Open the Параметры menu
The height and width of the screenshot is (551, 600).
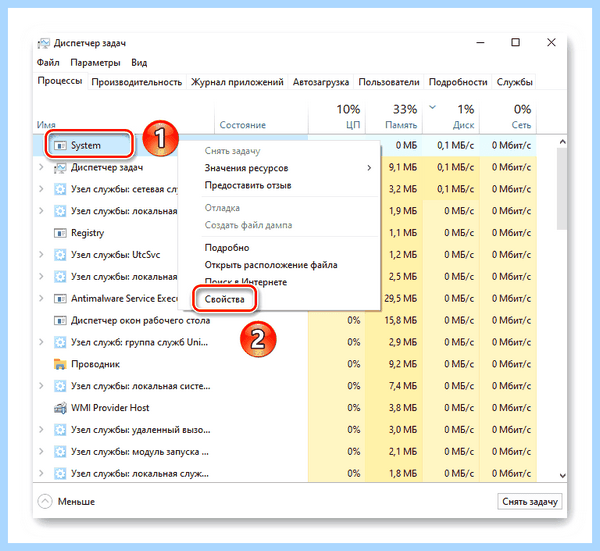click(95, 62)
